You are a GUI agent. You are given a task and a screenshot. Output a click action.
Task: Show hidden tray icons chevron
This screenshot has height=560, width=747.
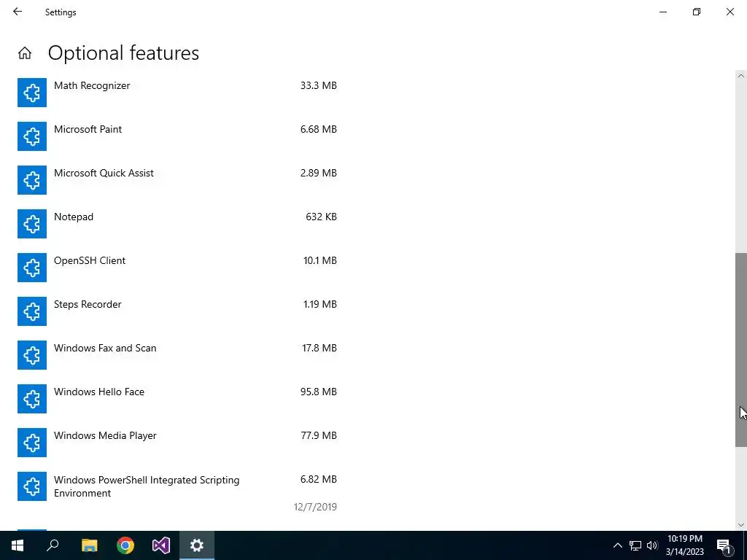(617, 545)
